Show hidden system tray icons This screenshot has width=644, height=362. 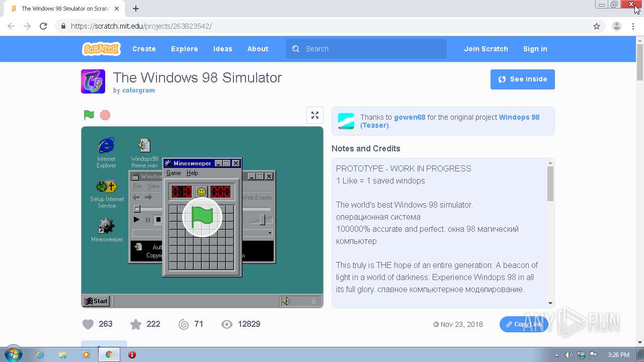pyautogui.click(x=556, y=355)
